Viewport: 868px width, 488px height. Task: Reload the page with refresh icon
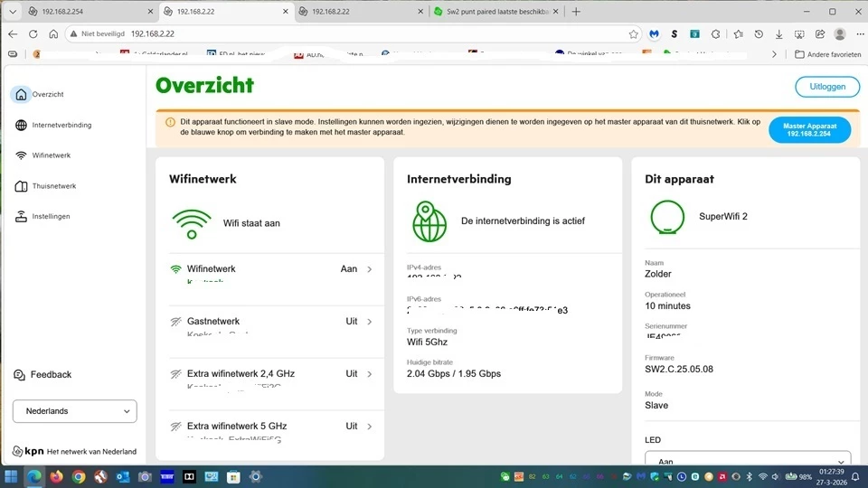coord(33,33)
